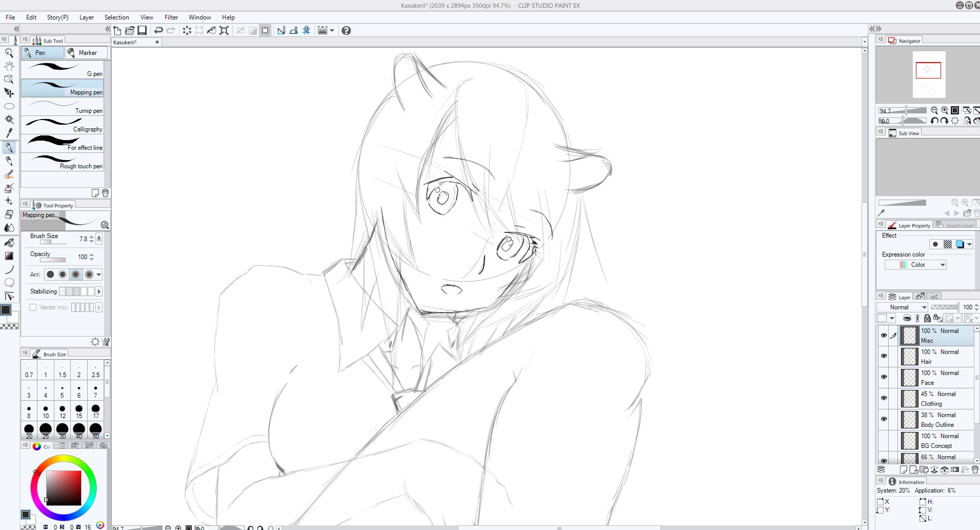Create a new sub tool copy icon

coord(95,193)
